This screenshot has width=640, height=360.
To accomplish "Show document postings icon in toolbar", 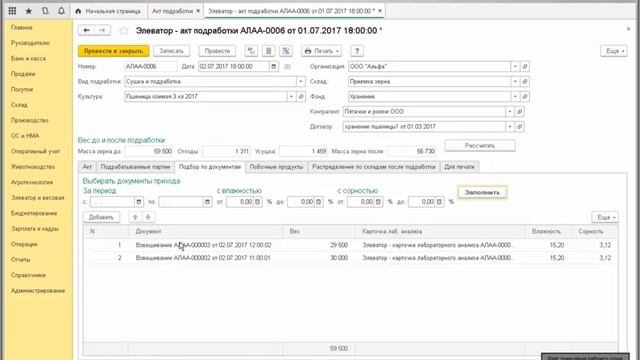I will pyautogui.click(x=251, y=51).
